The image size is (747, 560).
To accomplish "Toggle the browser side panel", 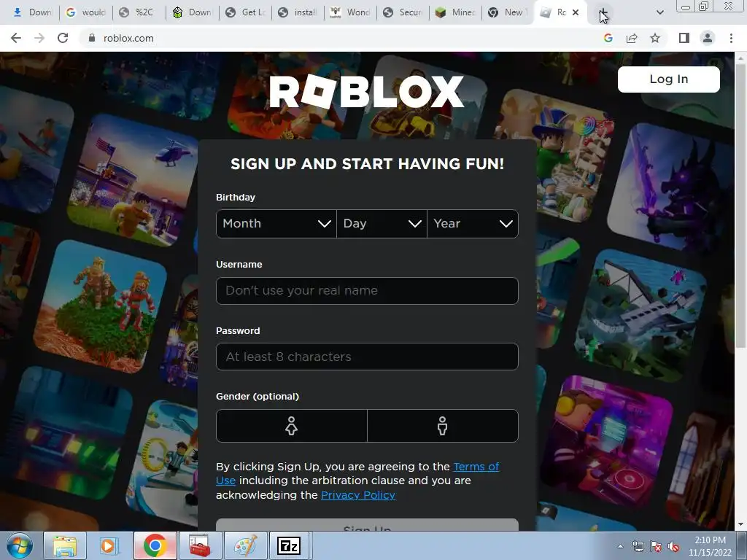I will click(684, 38).
